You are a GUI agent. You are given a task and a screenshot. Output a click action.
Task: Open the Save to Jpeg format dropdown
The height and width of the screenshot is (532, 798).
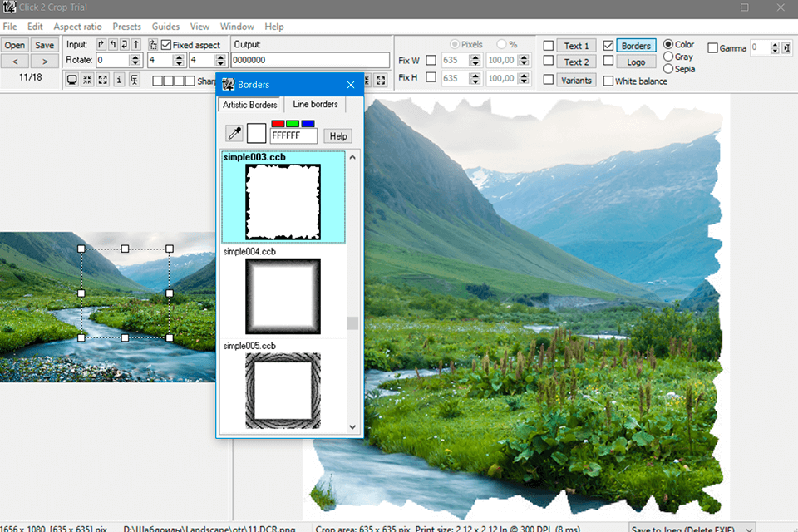point(749,529)
